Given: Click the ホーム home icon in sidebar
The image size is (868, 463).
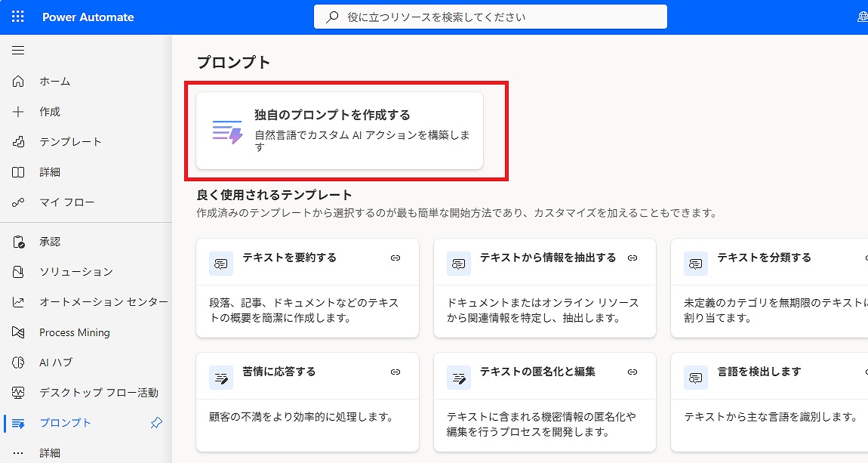Looking at the screenshot, I should point(19,82).
